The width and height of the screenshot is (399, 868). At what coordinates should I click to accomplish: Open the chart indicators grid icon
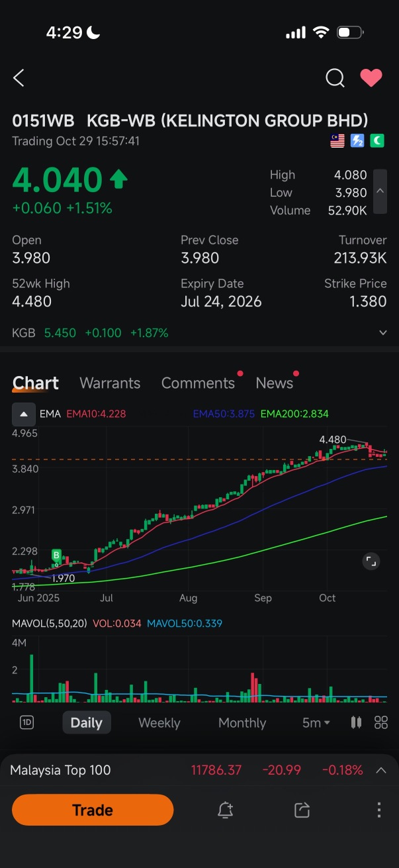(381, 722)
